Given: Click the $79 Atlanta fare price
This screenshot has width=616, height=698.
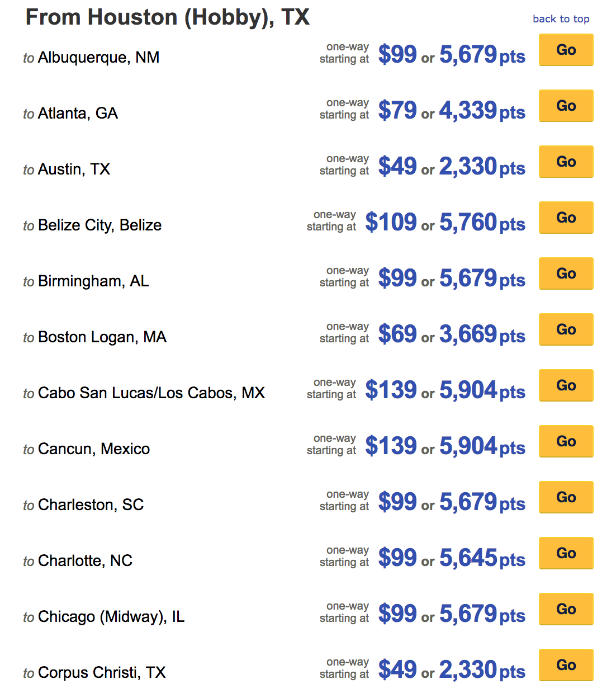Looking at the screenshot, I should [x=397, y=110].
